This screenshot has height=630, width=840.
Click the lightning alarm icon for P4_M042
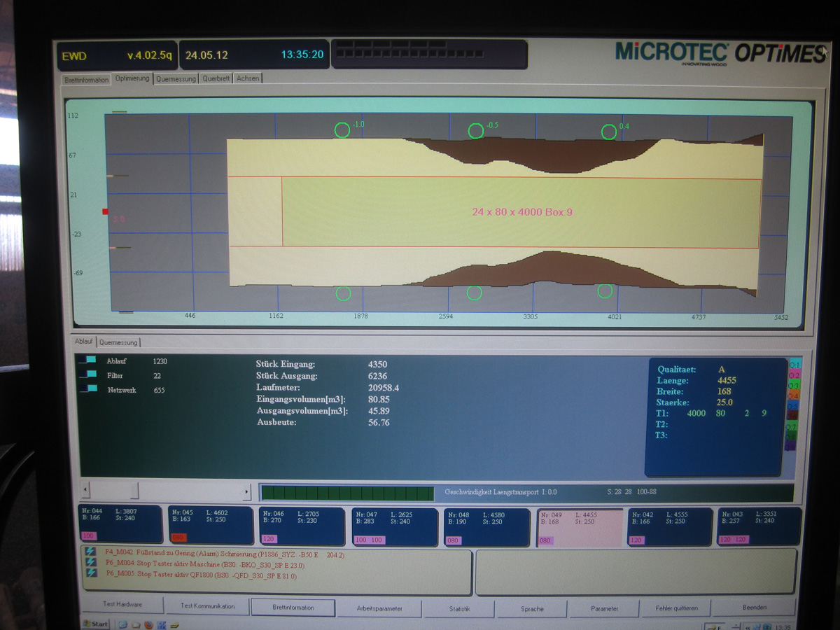pyautogui.click(x=90, y=552)
